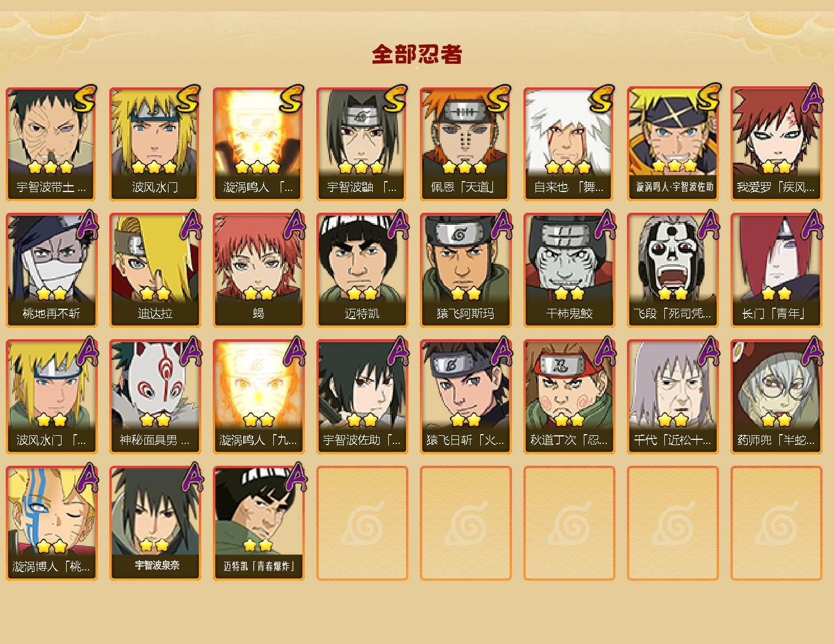Pick the red-haired 蝎 ninja card

258,270
